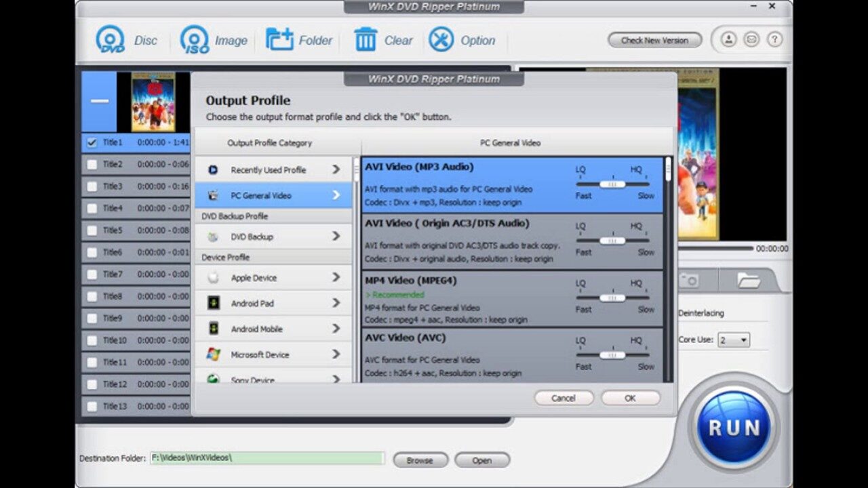Adjust AVC Video (AVC) quality slider
Image resolution: width=868 pixels, height=488 pixels.
(613, 354)
